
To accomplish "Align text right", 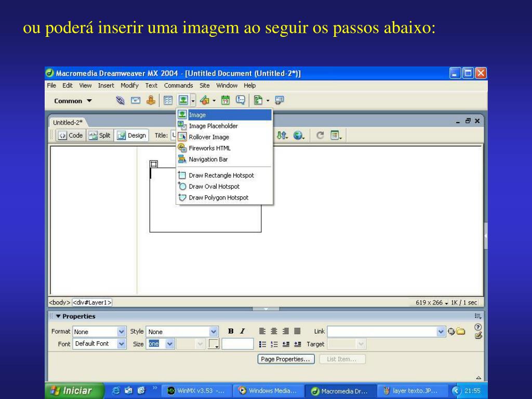I will (x=286, y=331).
